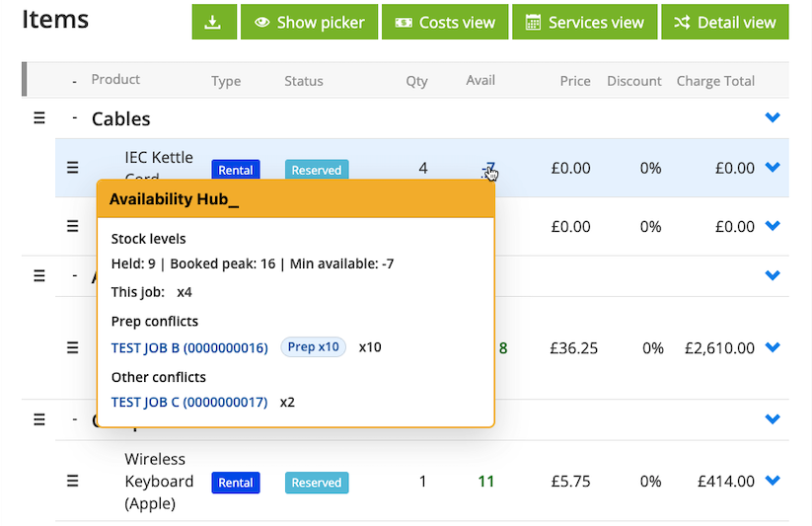
Task: Click Reserved status on Wireless Keyboard
Action: 317,483
